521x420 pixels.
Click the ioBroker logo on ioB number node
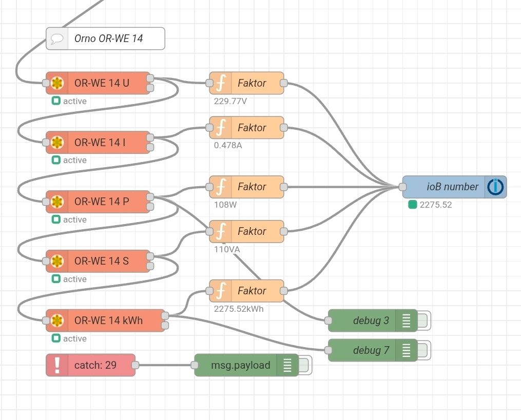[495, 187]
